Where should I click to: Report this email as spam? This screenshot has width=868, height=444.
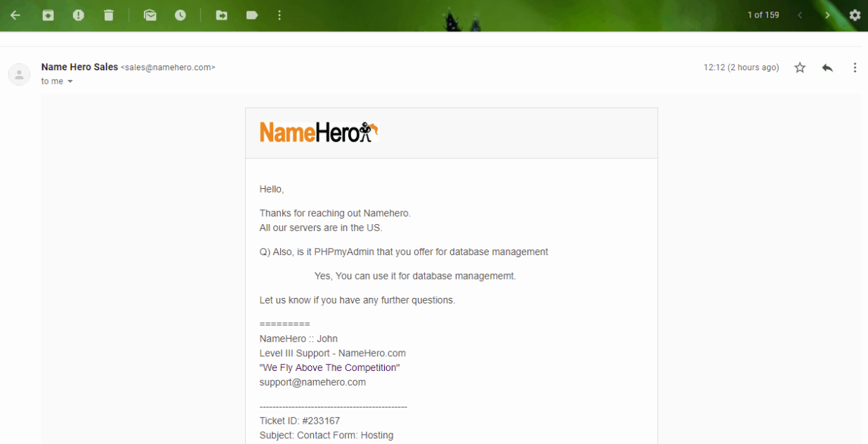pos(79,15)
